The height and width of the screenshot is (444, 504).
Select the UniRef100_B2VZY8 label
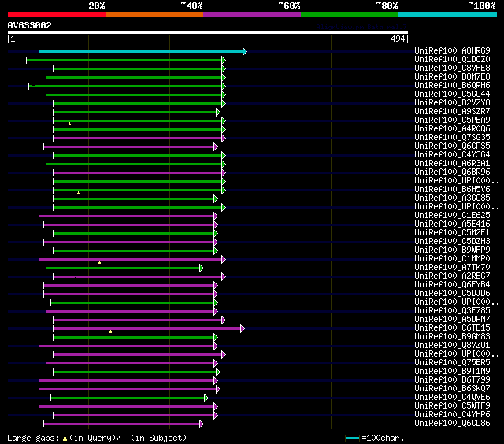coord(452,103)
